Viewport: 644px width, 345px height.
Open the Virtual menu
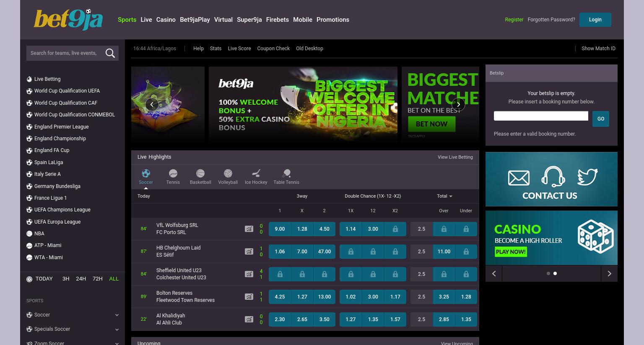pyautogui.click(x=223, y=20)
